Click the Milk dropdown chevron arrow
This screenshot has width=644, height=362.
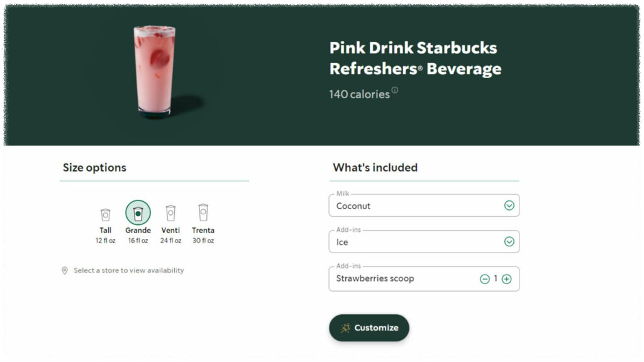509,206
